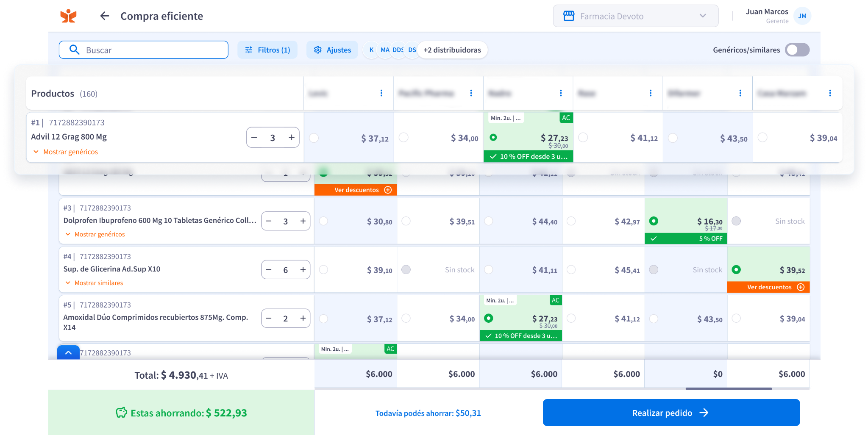Click the DDS distributor chip
The width and height of the screenshot is (868, 435).
point(398,50)
